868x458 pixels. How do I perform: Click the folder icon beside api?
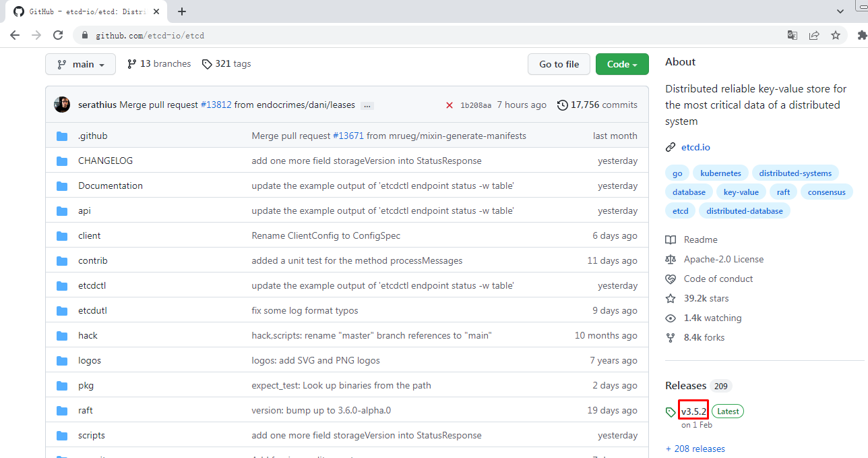[x=63, y=211]
